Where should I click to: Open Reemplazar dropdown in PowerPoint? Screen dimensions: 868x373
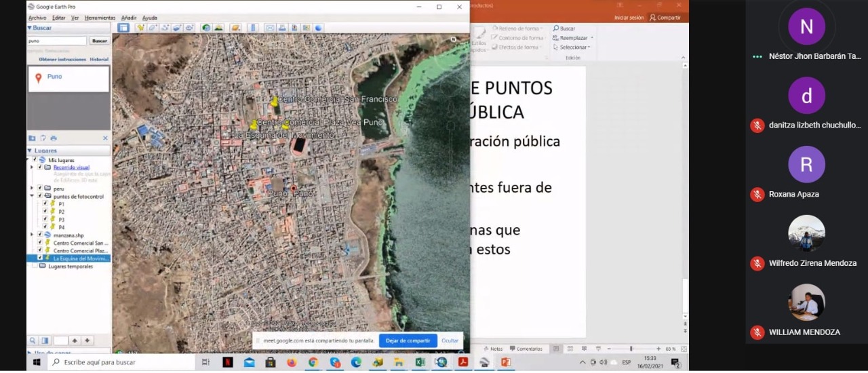pyautogui.click(x=574, y=38)
